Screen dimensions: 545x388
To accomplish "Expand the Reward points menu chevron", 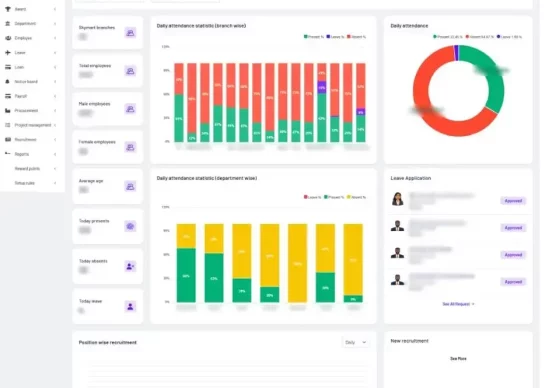I will 55,169.
